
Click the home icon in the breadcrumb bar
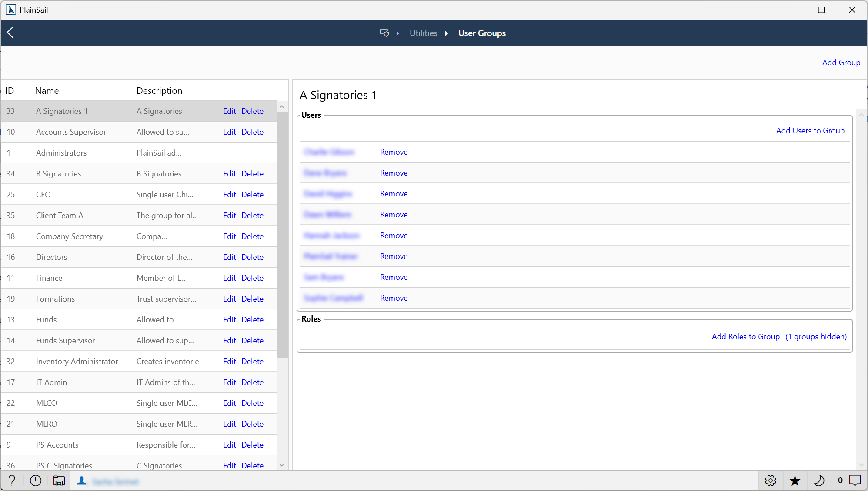384,33
